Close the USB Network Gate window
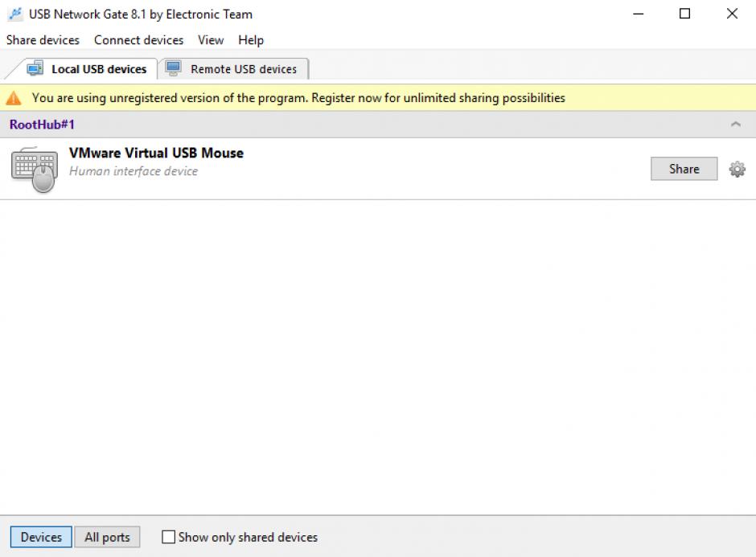 tap(732, 14)
